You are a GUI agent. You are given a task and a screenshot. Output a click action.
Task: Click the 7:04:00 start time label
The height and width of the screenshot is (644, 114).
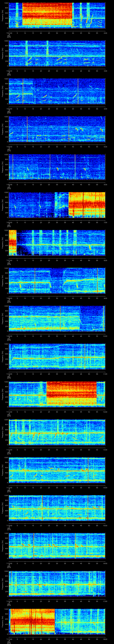[x=9, y=147]
